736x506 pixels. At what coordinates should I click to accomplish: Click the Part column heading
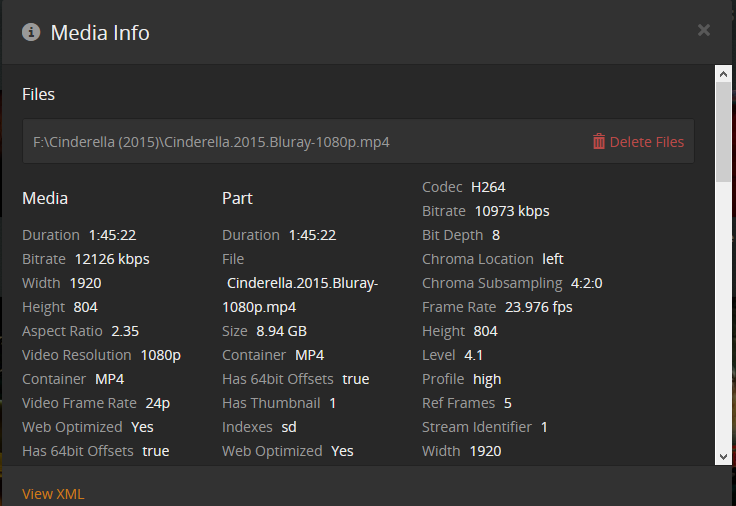pos(237,199)
